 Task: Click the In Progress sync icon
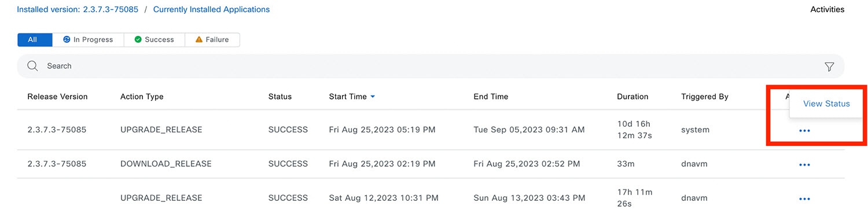pos(67,39)
